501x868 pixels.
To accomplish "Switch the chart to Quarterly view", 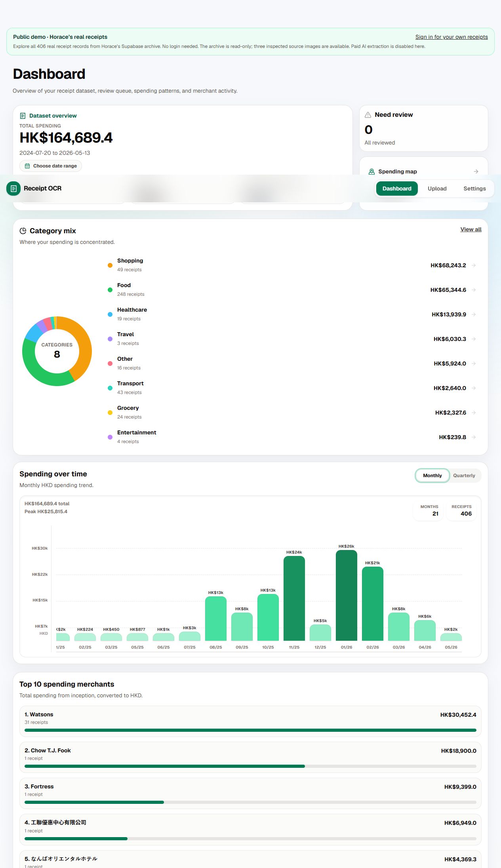I will click(464, 476).
